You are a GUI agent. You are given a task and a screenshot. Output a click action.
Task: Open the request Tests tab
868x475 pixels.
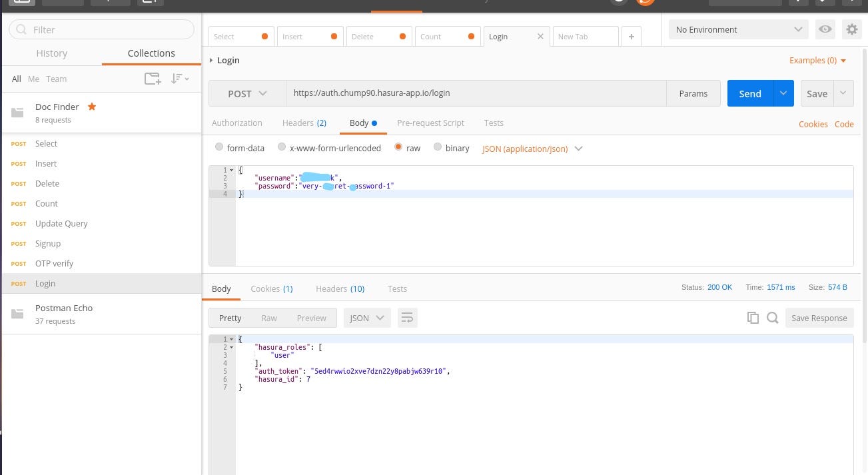pos(494,123)
